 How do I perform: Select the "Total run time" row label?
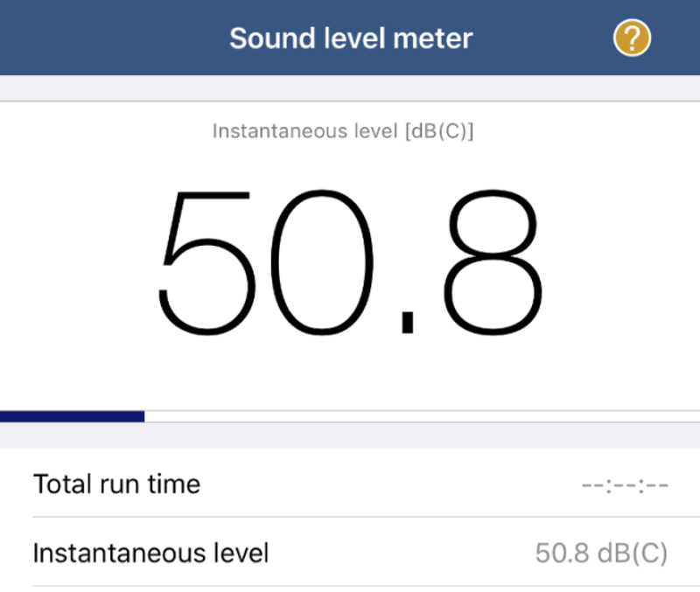click(116, 484)
